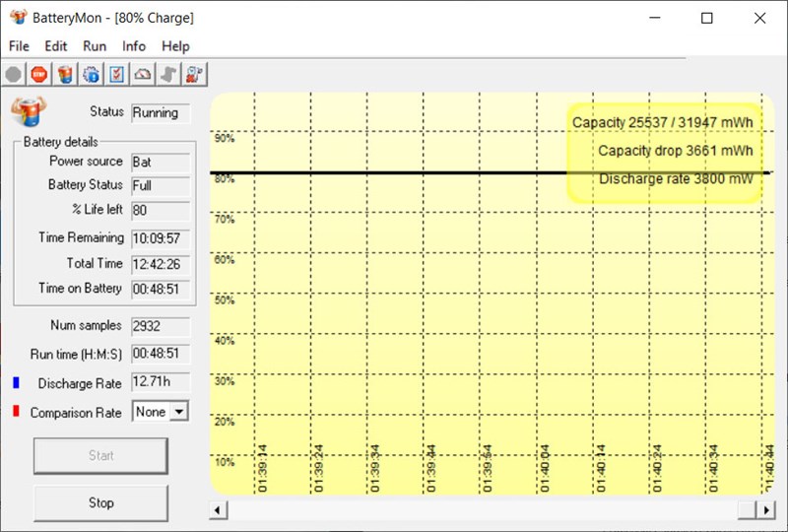Screen dimensions: 788x532
Task: Open the Info menu
Action: 134,46
